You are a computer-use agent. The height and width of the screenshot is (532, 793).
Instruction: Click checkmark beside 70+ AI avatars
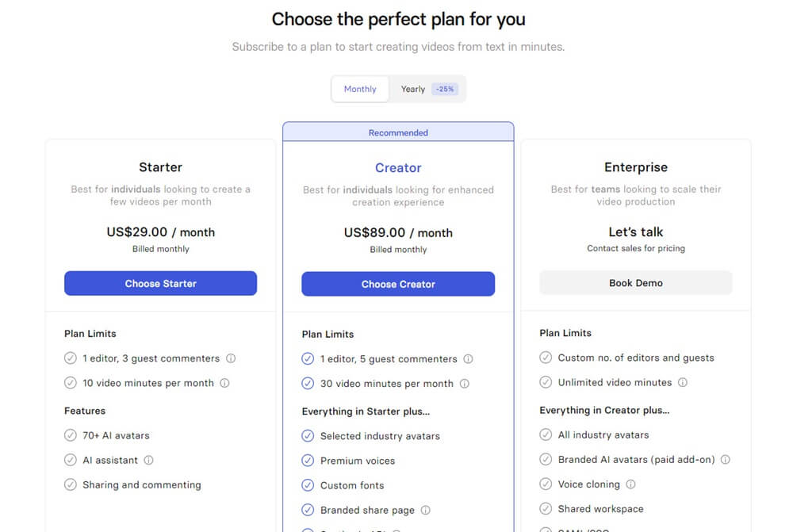pos(71,435)
